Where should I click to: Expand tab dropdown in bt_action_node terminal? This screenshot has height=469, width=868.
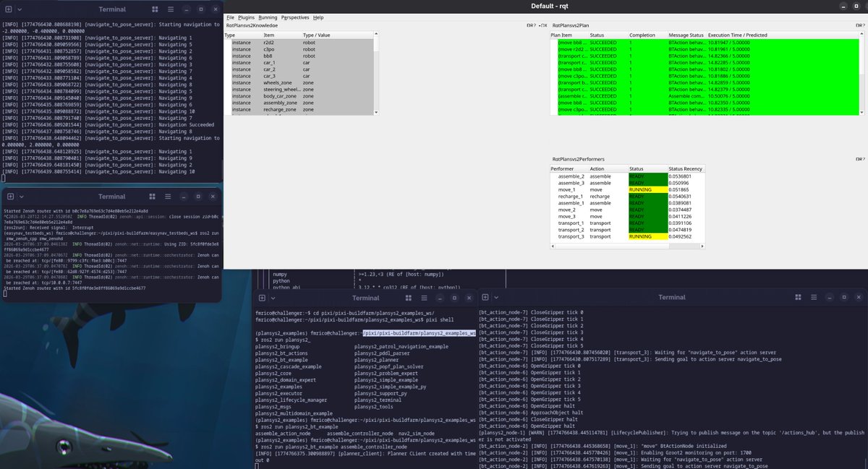[x=495, y=297]
